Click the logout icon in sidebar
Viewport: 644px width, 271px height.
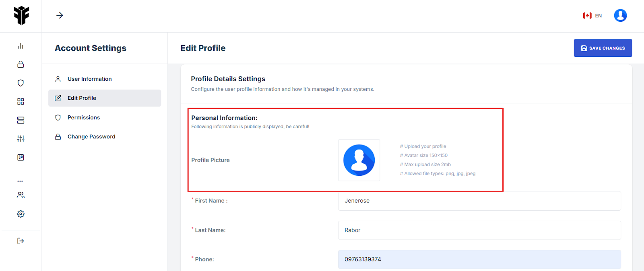click(x=21, y=241)
